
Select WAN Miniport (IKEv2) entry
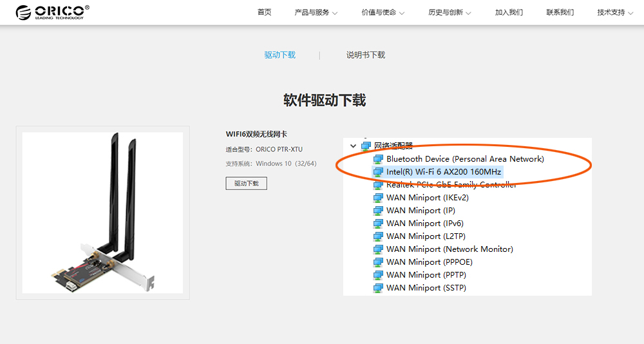[427, 198]
